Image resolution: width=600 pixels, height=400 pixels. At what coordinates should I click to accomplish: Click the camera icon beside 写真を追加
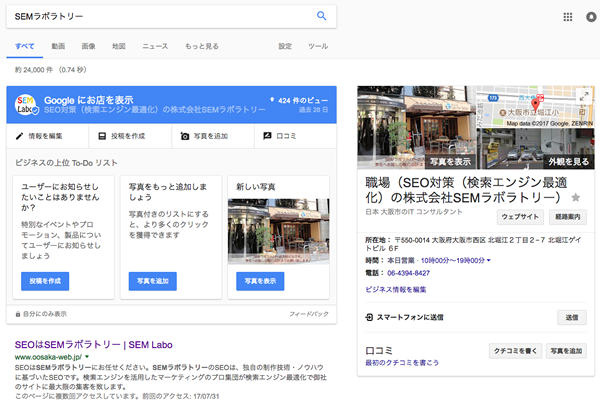[x=185, y=136]
